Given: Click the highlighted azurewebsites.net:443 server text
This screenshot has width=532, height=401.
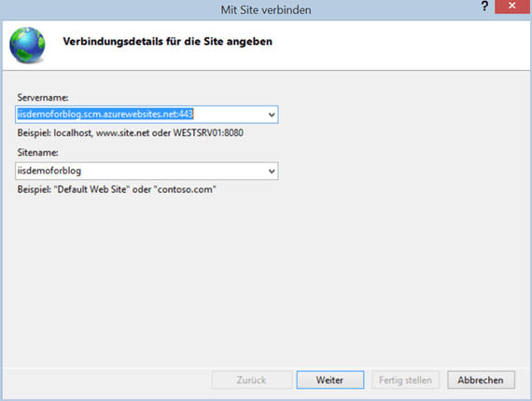Looking at the screenshot, I should 105,114.
